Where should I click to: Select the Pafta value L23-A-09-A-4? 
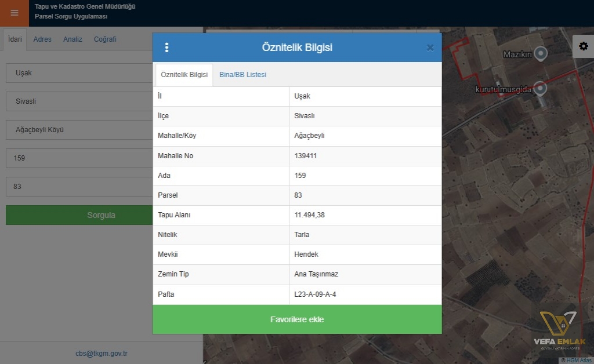(x=315, y=294)
